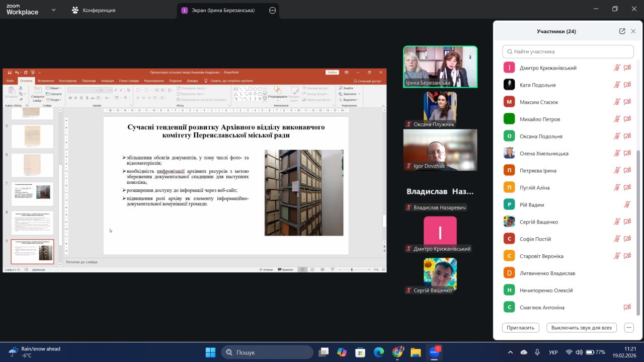644x362 pixels.
Task: Expand hidden system tray icons
Action: click(x=510, y=352)
